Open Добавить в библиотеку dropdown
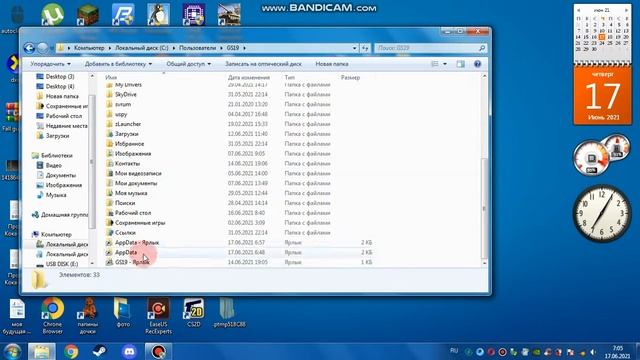The image size is (640, 360). tap(118, 64)
